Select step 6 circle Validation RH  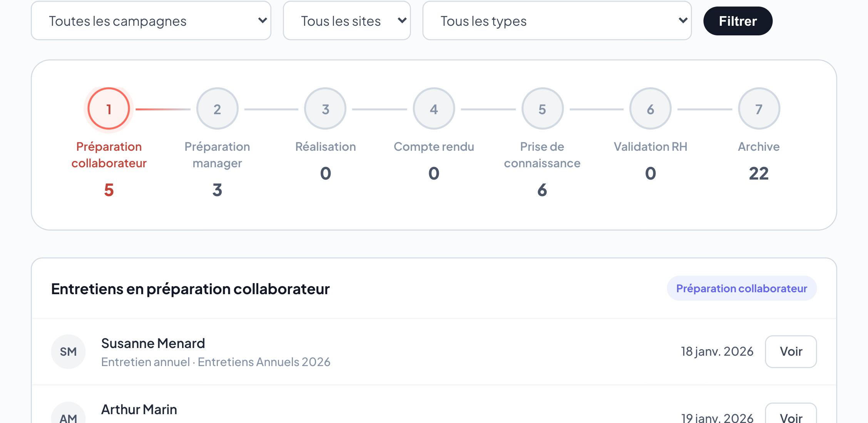click(x=651, y=109)
